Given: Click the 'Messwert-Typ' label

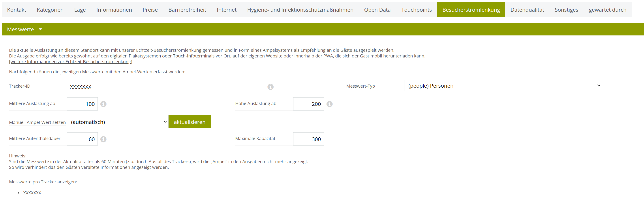Looking at the screenshot, I should pyautogui.click(x=360, y=86).
